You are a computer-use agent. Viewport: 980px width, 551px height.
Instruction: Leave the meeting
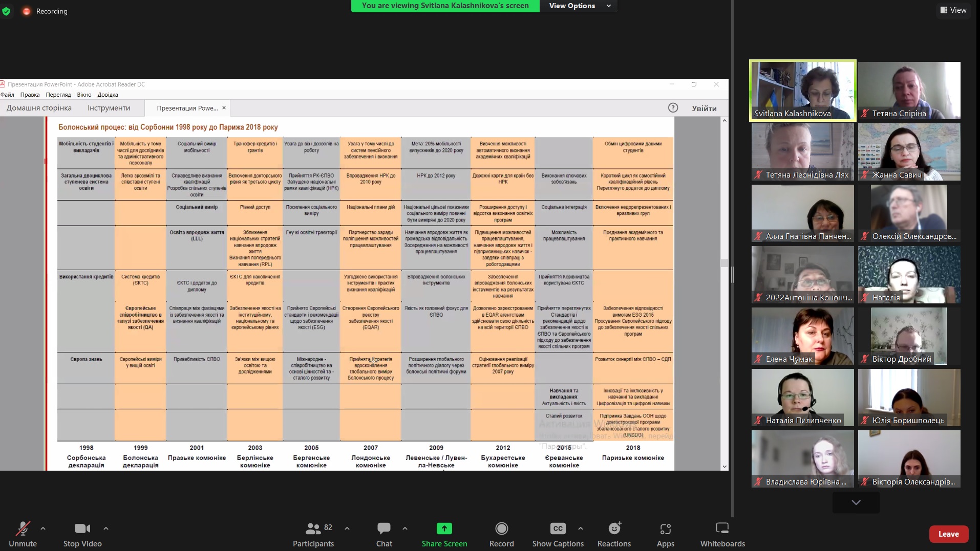[x=948, y=534]
